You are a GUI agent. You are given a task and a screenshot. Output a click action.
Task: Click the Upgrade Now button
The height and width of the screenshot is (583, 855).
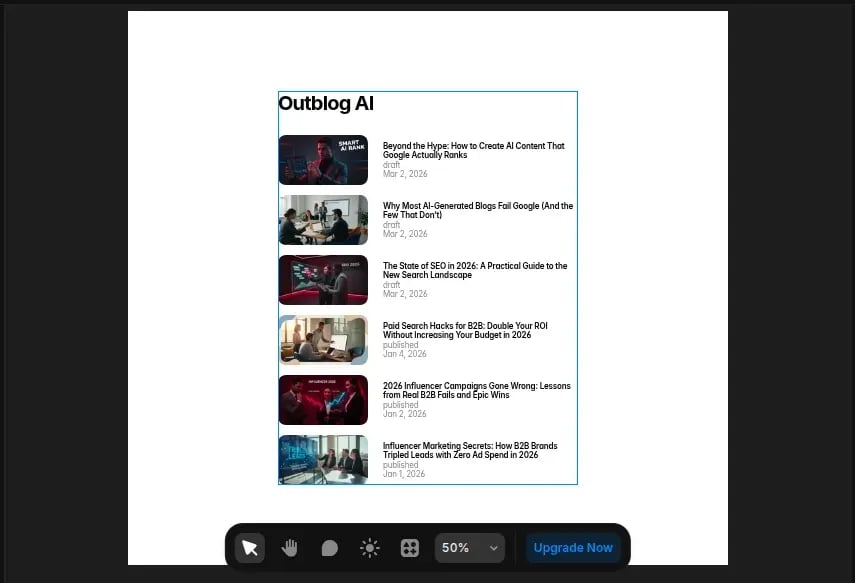click(x=573, y=547)
